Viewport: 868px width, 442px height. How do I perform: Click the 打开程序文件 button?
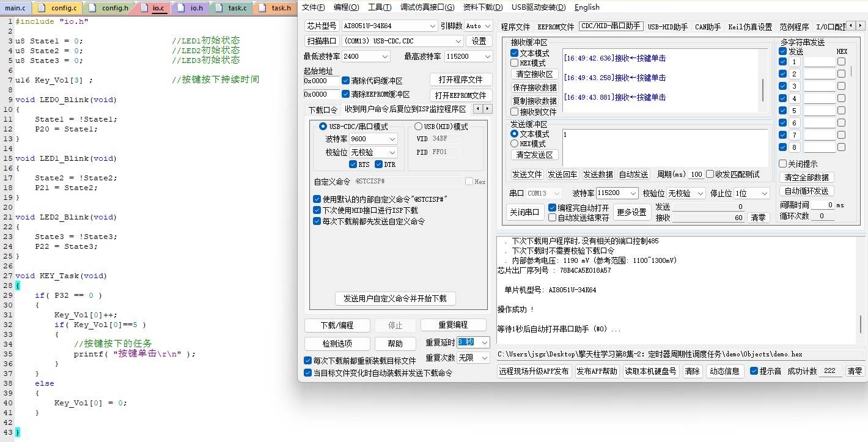(x=461, y=79)
